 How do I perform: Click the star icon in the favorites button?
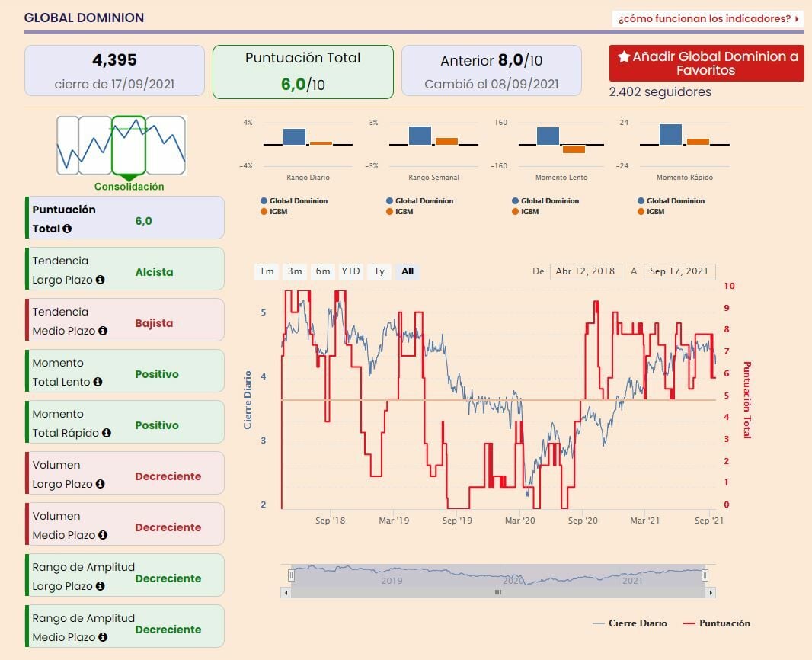click(x=624, y=56)
